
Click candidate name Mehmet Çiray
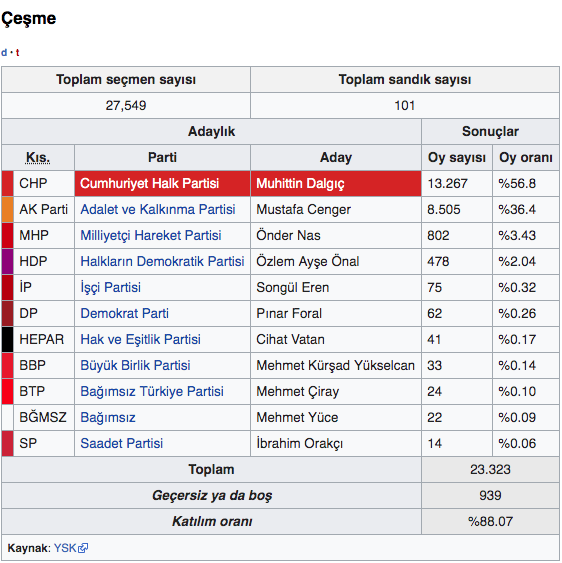(x=298, y=391)
